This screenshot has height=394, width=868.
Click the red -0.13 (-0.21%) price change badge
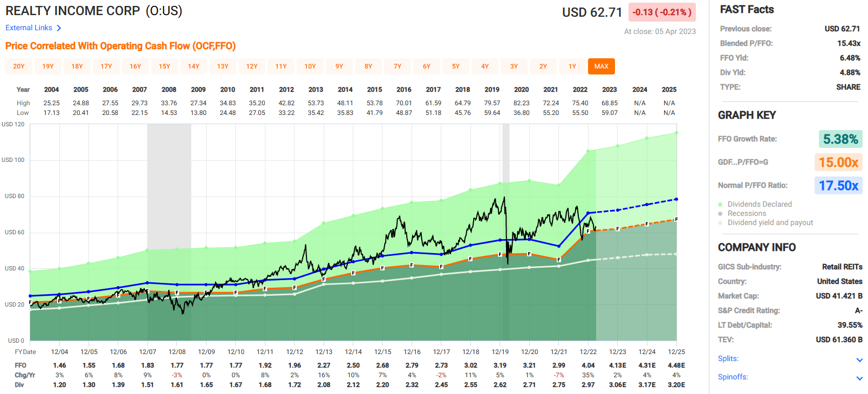click(662, 12)
